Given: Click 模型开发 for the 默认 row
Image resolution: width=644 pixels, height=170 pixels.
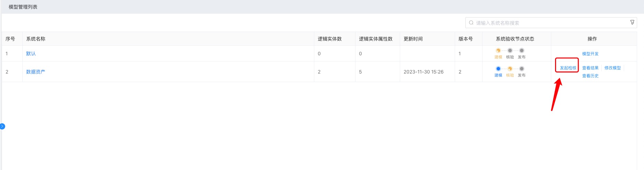Looking at the screenshot, I should [x=590, y=54].
